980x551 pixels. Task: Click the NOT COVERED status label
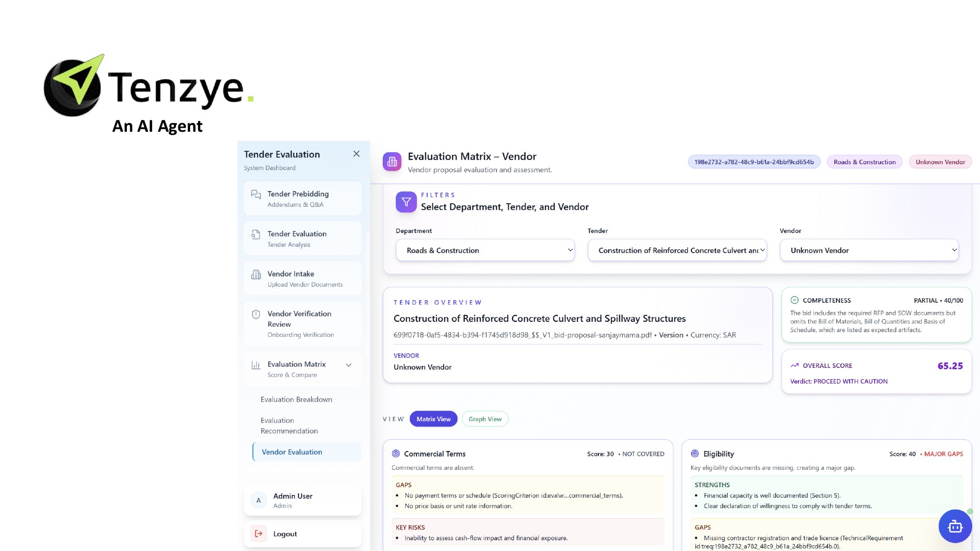643,454
